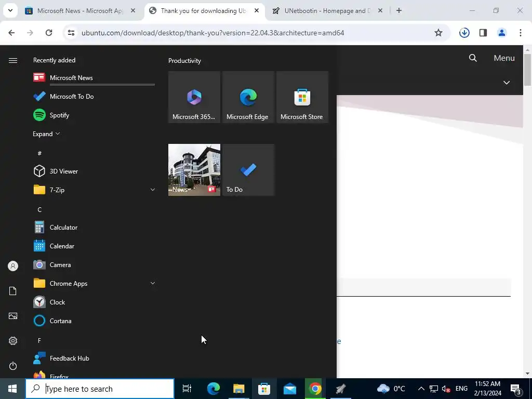Bookmark this page with the star icon
532x399 pixels.
(x=438, y=33)
